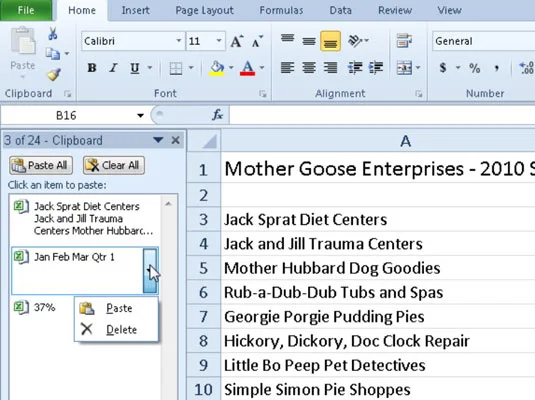The width and height of the screenshot is (535, 400).
Task: Apply borders with the Borders icon
Action: [x=176, y=68]
